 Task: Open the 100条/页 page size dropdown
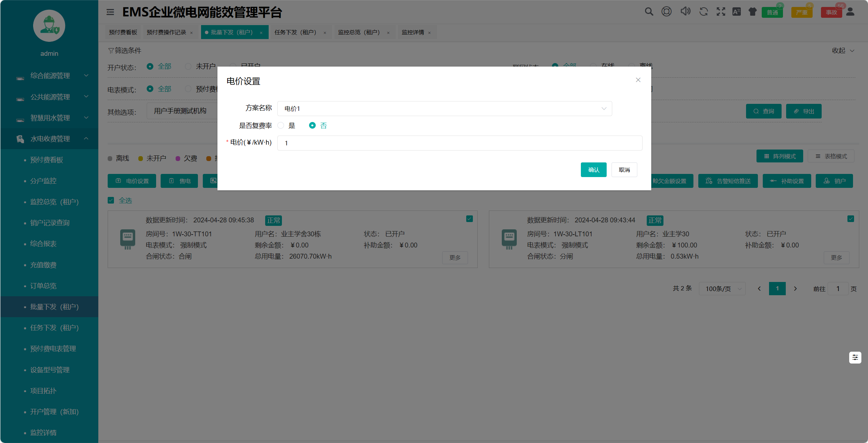722,289
